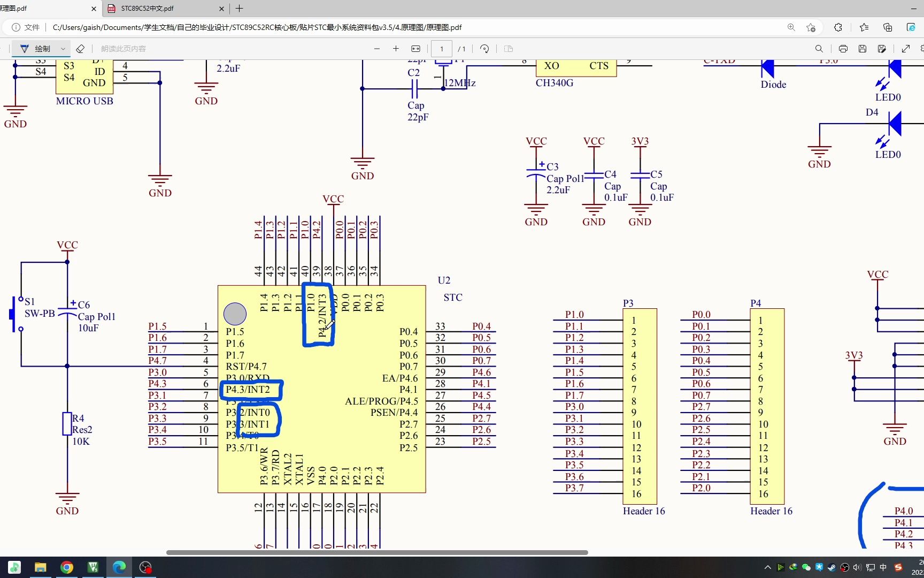Image resolution: width=924 pixels, height=578 pixels.
Task: Click the RST/P4.7 pin label
Action: point(246,367)
